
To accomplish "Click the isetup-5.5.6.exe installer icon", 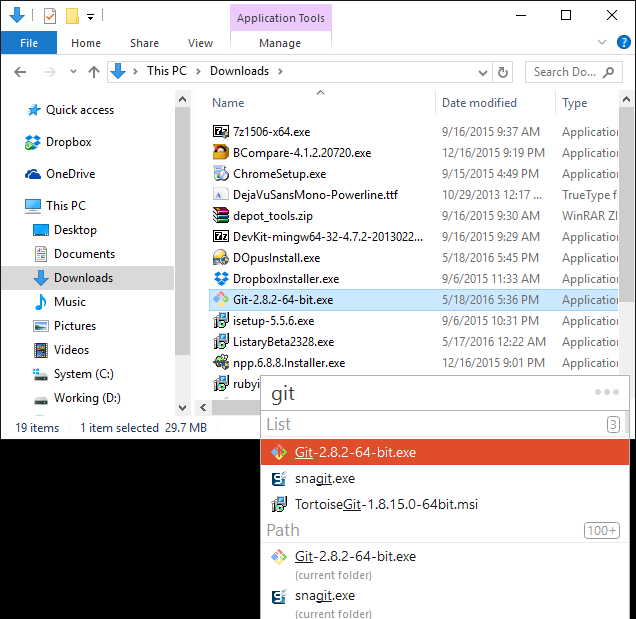I will [221, 320].
